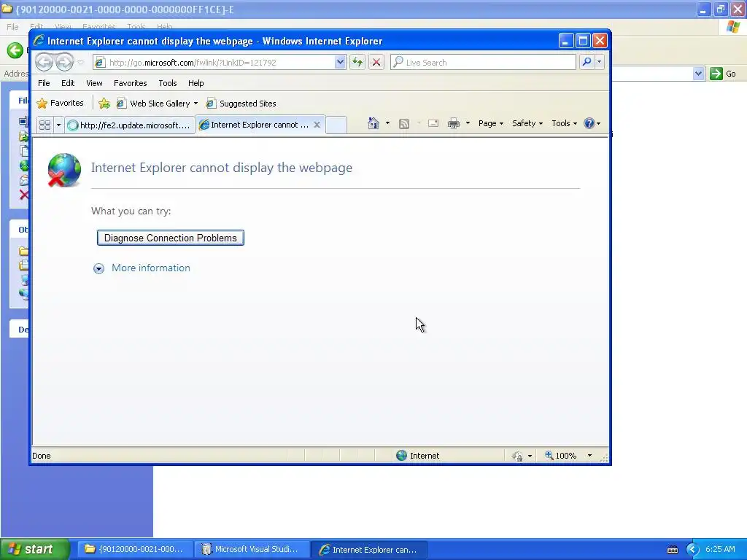Expand the More information arrow
The image size is (747, 560).
(x=98, y=268)
